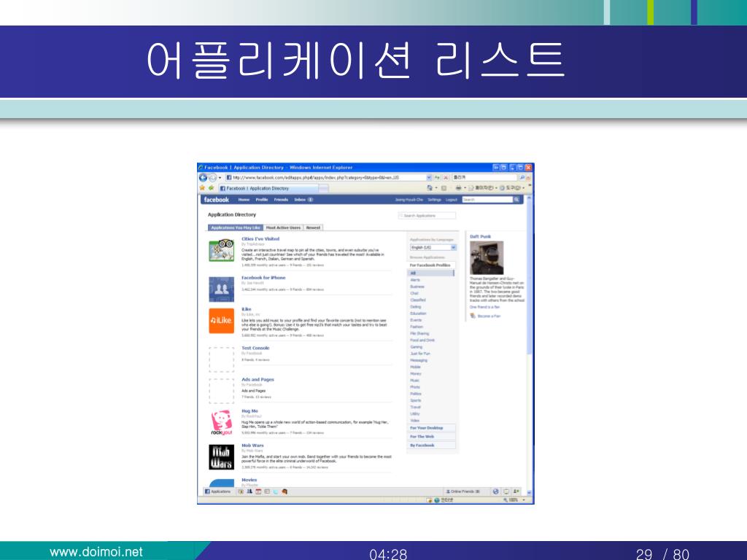747x560 pixels.
Task: Select the Applications You May Like tab
Action: pyautogui.click(x=236, y=227)
